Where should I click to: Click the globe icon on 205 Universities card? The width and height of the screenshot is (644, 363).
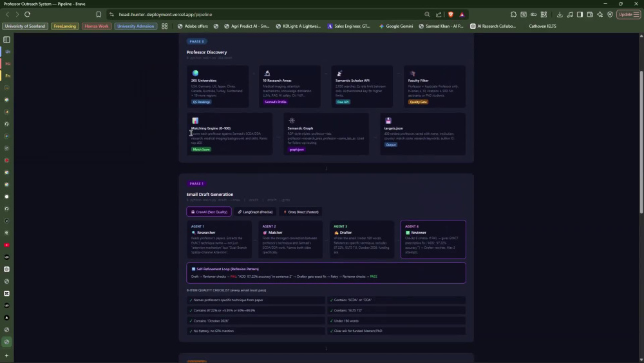(x=196, y=73)
